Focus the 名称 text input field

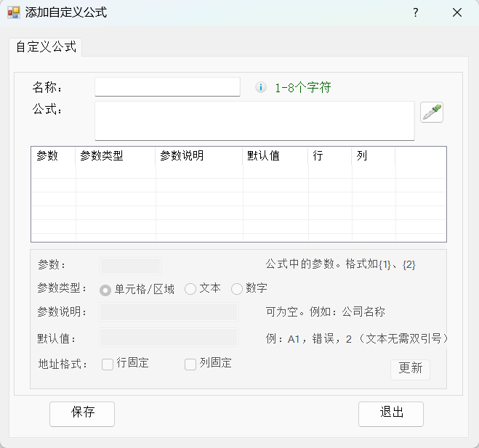tap(167, 87)
